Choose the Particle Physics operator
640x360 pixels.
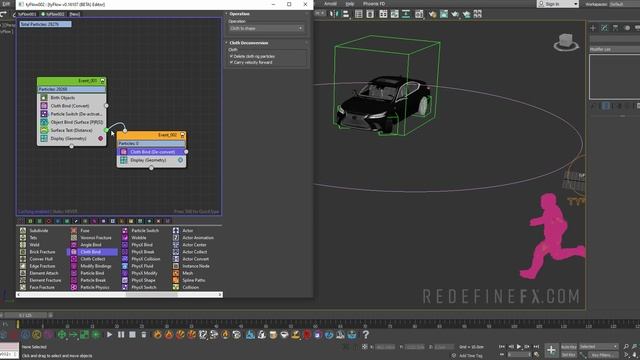click(x=95, y=287)
